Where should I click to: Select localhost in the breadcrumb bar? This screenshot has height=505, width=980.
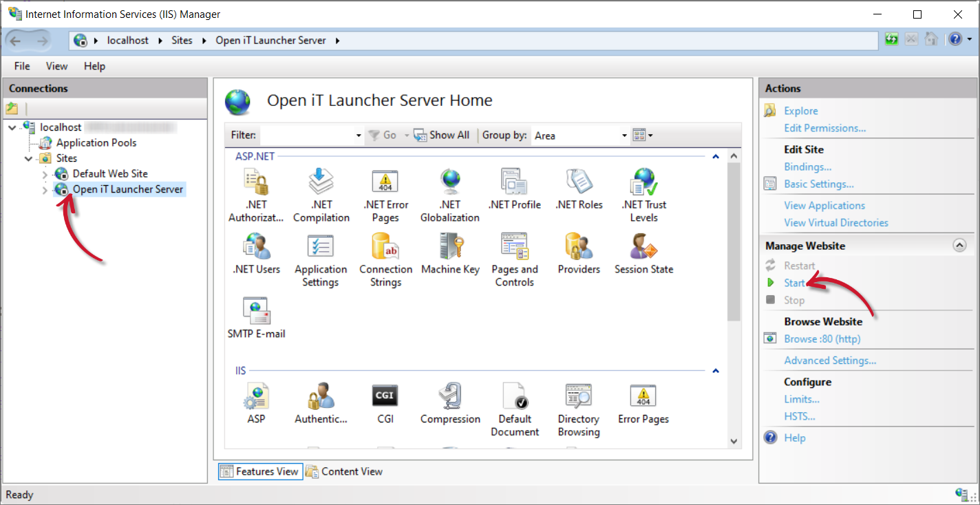(x=127, y=40)
